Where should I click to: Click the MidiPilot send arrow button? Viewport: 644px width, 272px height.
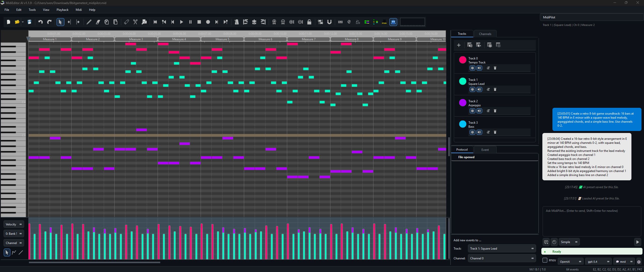(637, 242)
